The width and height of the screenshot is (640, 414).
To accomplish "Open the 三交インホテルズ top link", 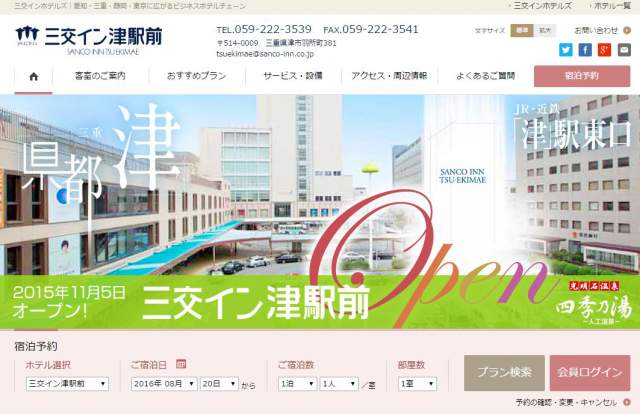I will 542,6.
